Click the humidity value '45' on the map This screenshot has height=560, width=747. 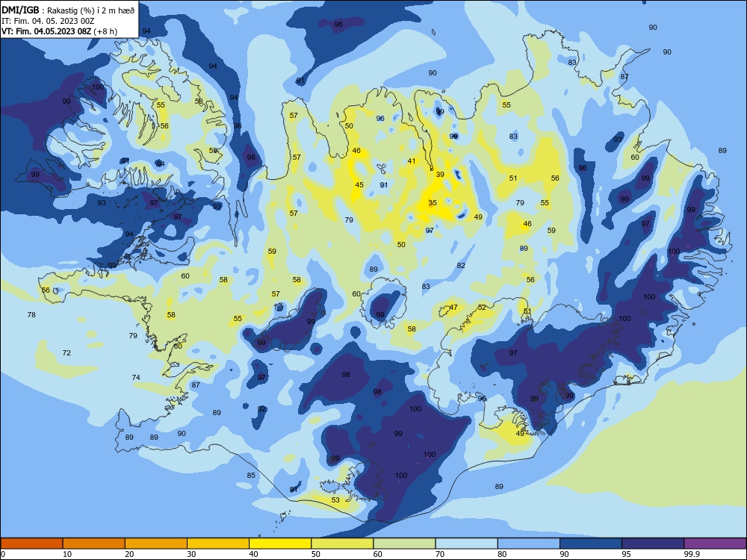359,184
